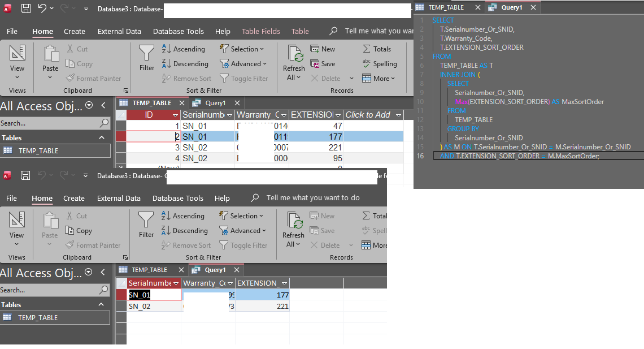644x349 pixels.
Task: Open EXTENSION column dropdown in upper table
Action: (x=338, y=115)
